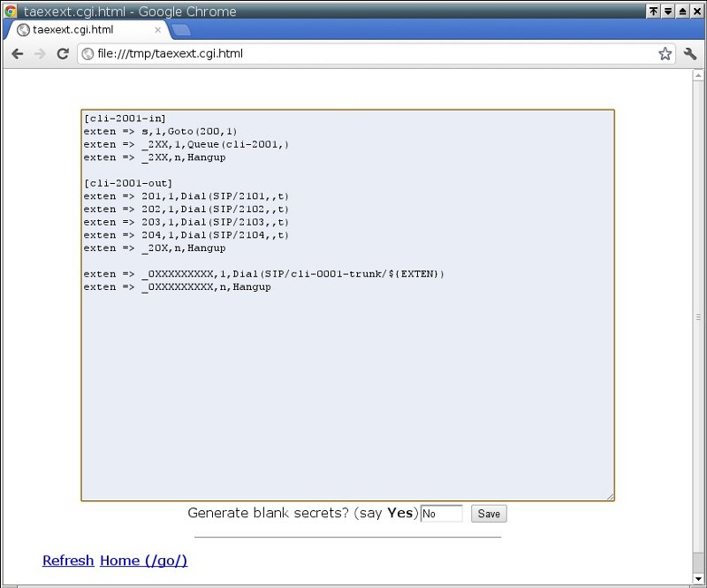This screenshot has height=588, width=707.
Task: Open the Home (/go/) link
Action: [143, 561]
